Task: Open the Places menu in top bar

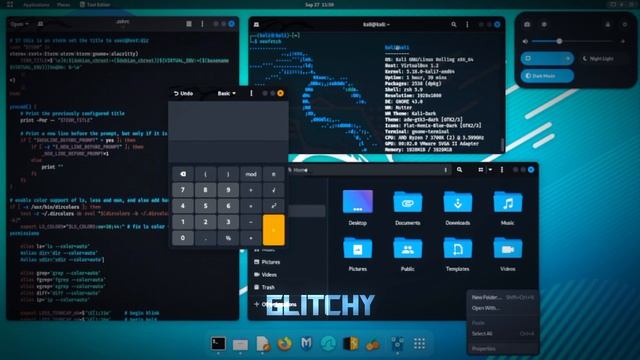Action: [x=63, y=4]
